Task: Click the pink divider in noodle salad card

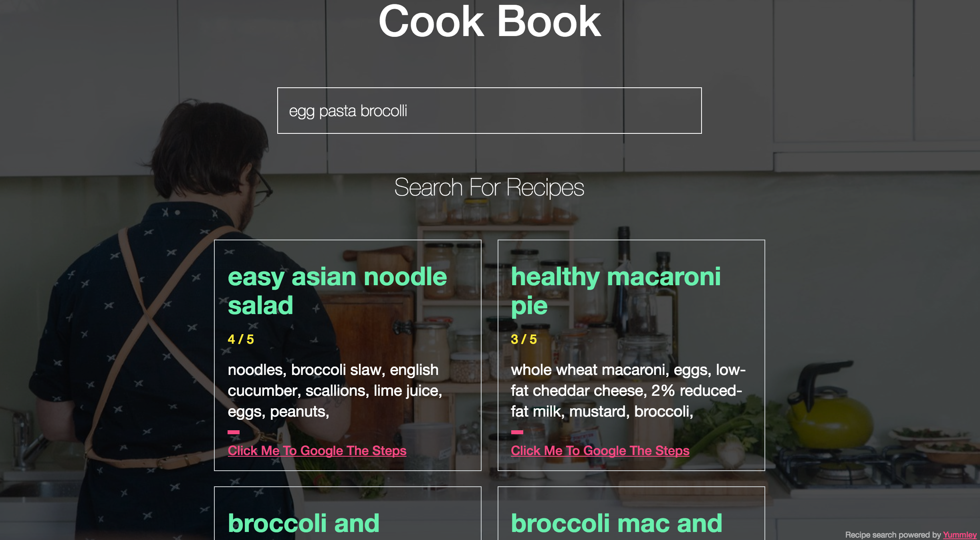Action: click(234, 432)
